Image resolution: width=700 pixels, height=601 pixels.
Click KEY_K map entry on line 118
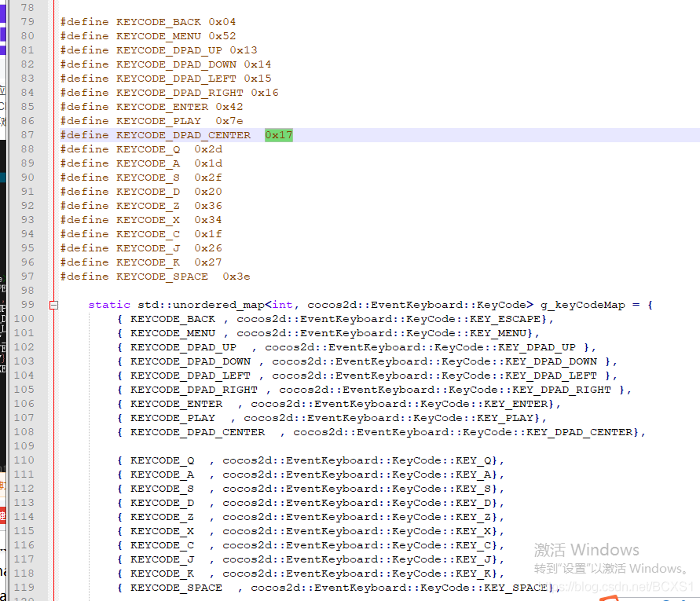310,574
